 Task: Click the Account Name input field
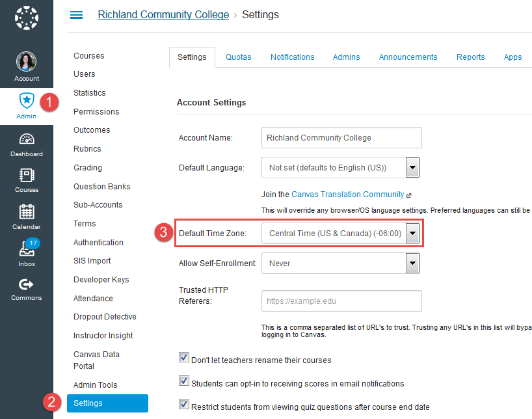341,137
